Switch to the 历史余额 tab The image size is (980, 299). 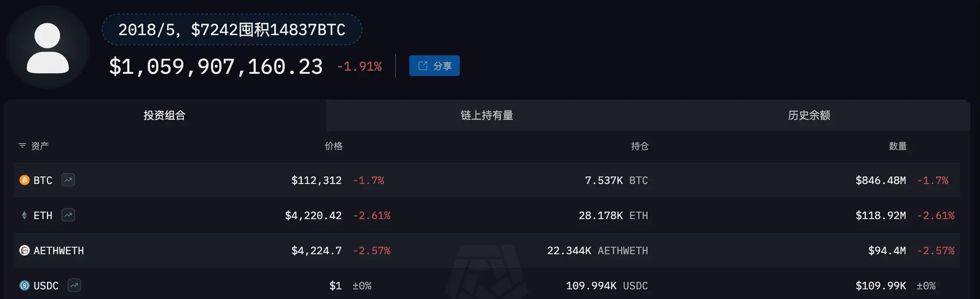coord(809,115)
